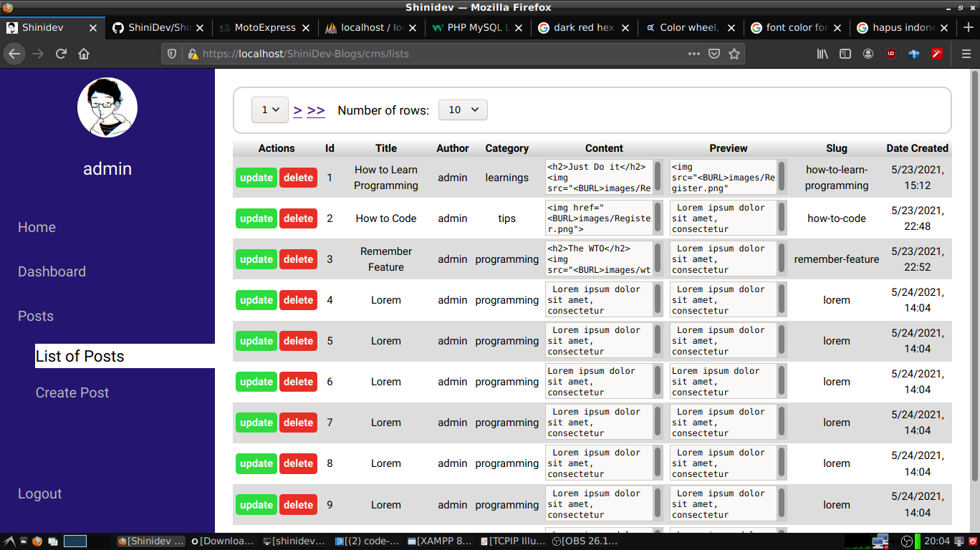Open the tracking protection shield icon

pyautogui.click(x=172, y=54)
